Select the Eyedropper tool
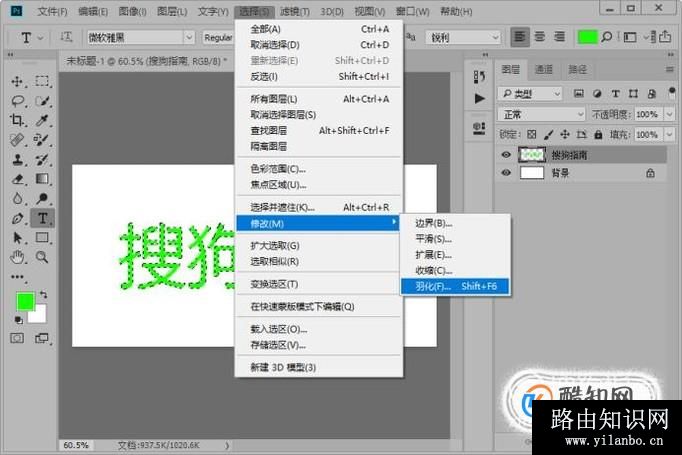 tap(42, 120)
